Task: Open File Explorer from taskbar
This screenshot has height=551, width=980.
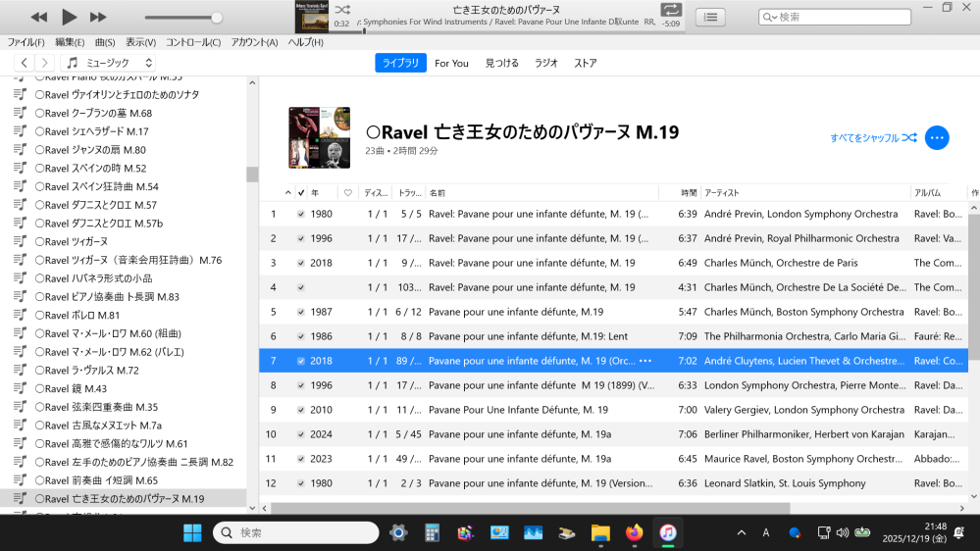Action: pos(600,533)
